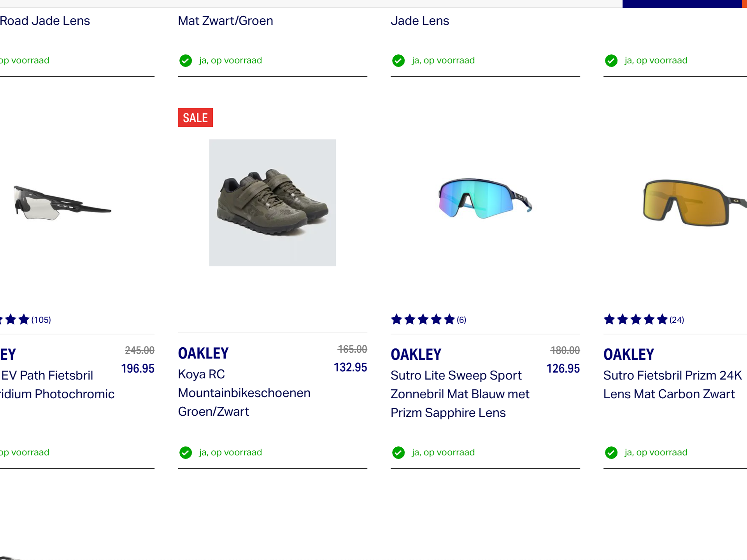Click stock checkmark under Sutro Prizm 24K
Viewport: 747px width, 560px height.
coord(611,453)
